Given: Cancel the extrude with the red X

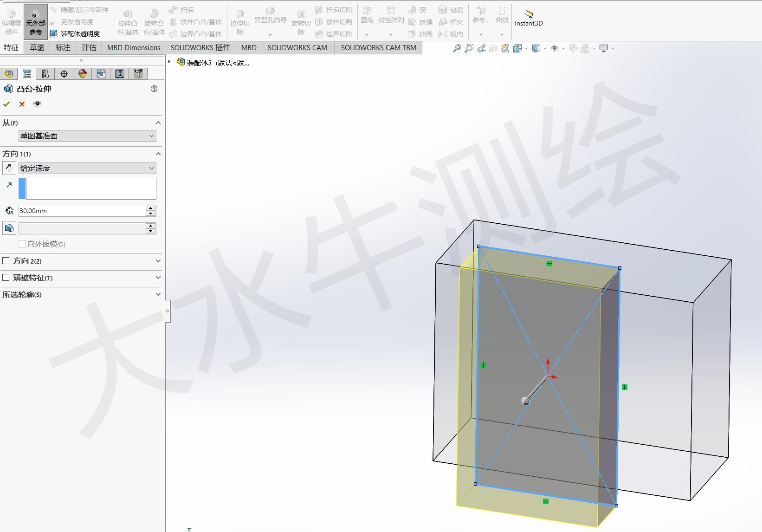Looking at the screenshot, I should tap(22, 104).
